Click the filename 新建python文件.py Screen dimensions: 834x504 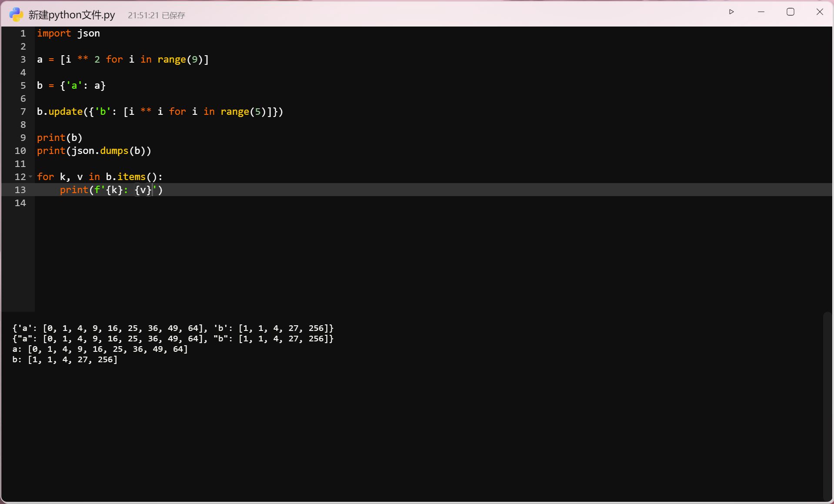pyautogui.click(x=72, y=14)
